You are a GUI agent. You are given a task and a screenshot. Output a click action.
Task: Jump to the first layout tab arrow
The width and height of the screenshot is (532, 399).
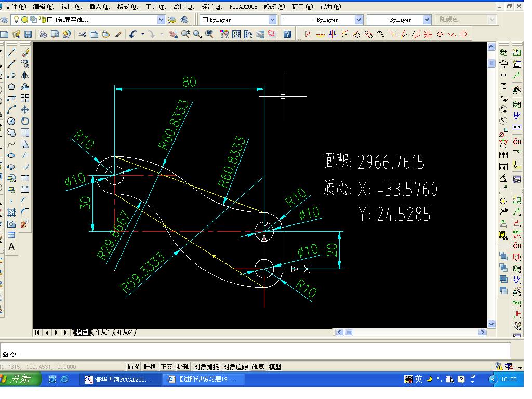(x=37, y=332)
